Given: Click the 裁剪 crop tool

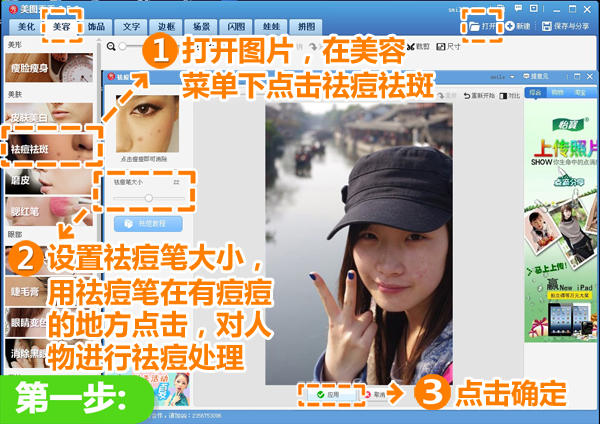Looking at the screenshot, I should click(418, 47).
